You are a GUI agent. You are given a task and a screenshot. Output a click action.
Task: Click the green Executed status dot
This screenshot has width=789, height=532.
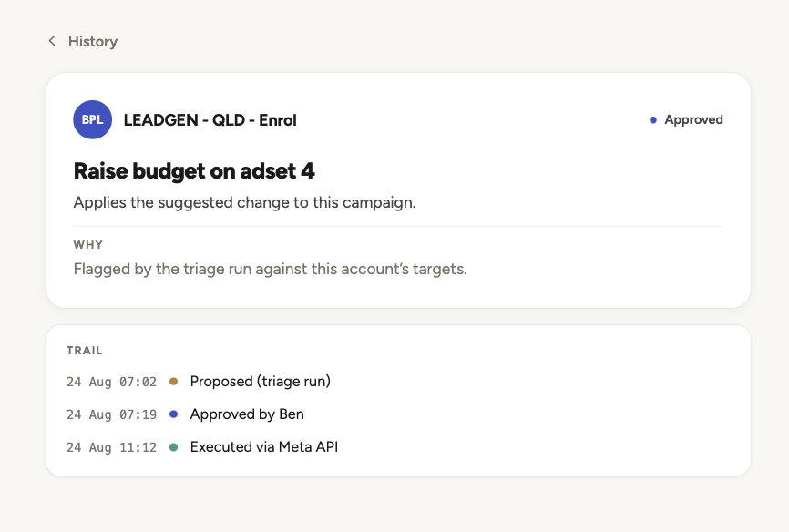click(174, 447)
